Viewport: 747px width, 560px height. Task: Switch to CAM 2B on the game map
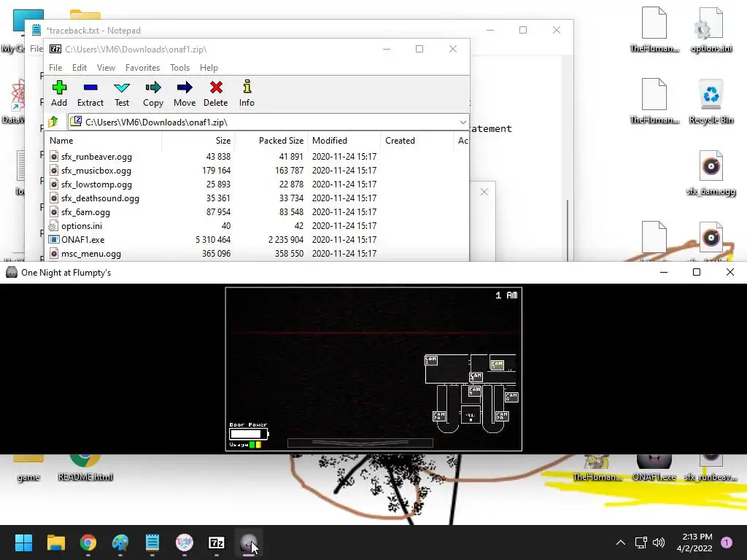click(x=502, y=416)
